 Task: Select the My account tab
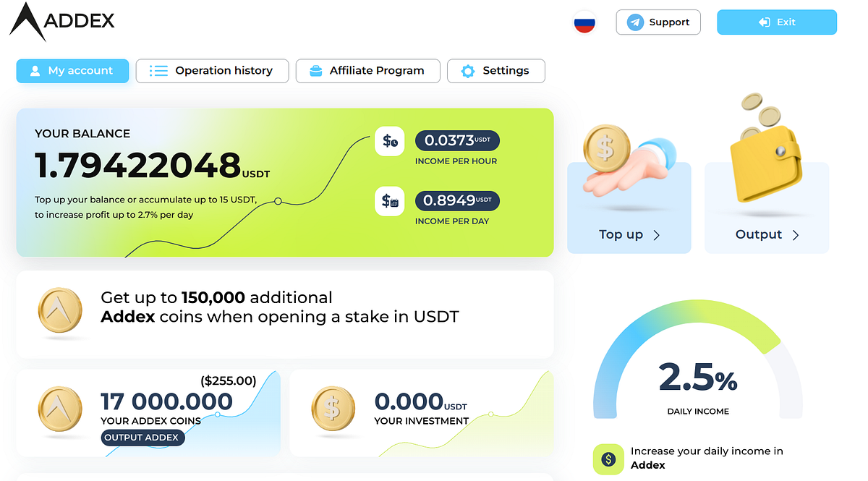point(72,70)
